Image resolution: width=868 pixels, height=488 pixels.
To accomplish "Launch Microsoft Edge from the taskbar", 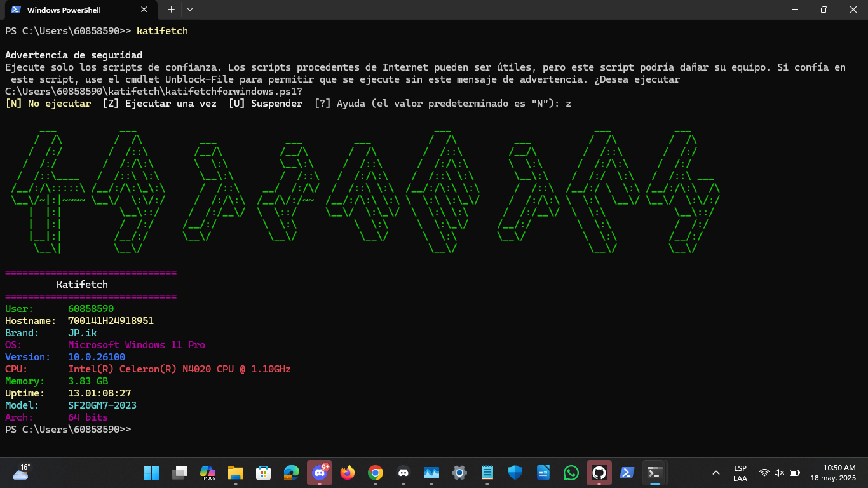I will pyautogui.click(x=291, y=473).
